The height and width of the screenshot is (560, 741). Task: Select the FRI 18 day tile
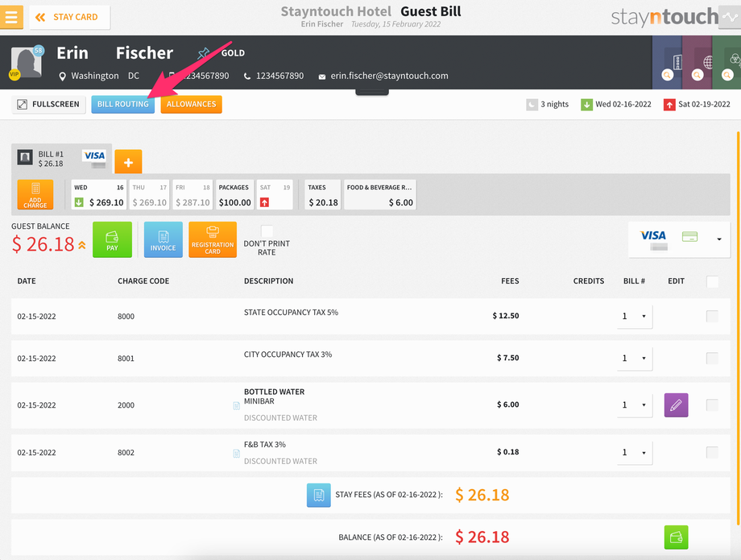point(192,194)
